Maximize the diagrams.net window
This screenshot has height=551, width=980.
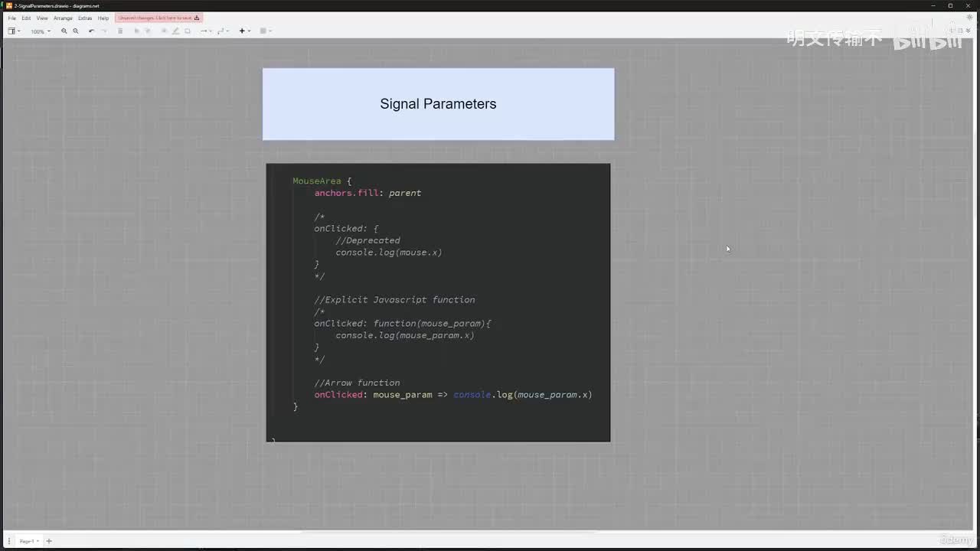pos(951,5)
